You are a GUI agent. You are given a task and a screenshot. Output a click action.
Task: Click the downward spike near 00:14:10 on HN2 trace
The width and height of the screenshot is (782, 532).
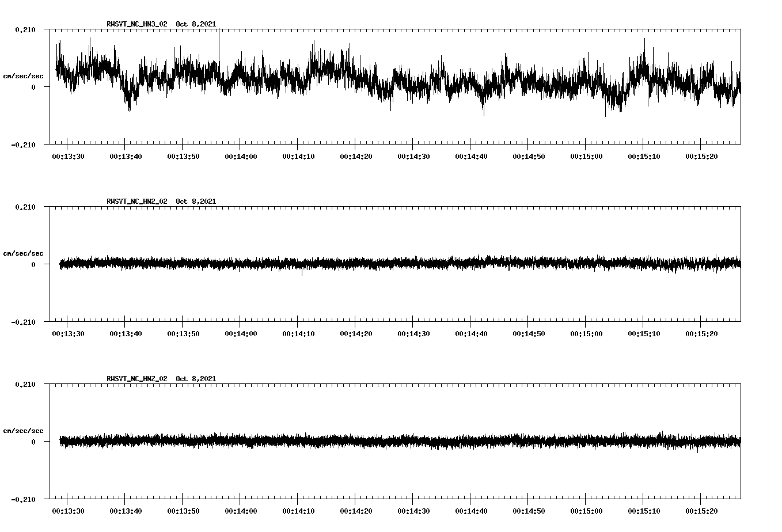(x=302, y=272)
